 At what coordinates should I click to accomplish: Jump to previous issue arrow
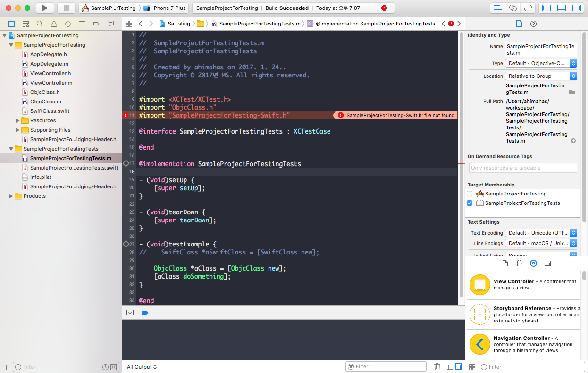(443, 24)
